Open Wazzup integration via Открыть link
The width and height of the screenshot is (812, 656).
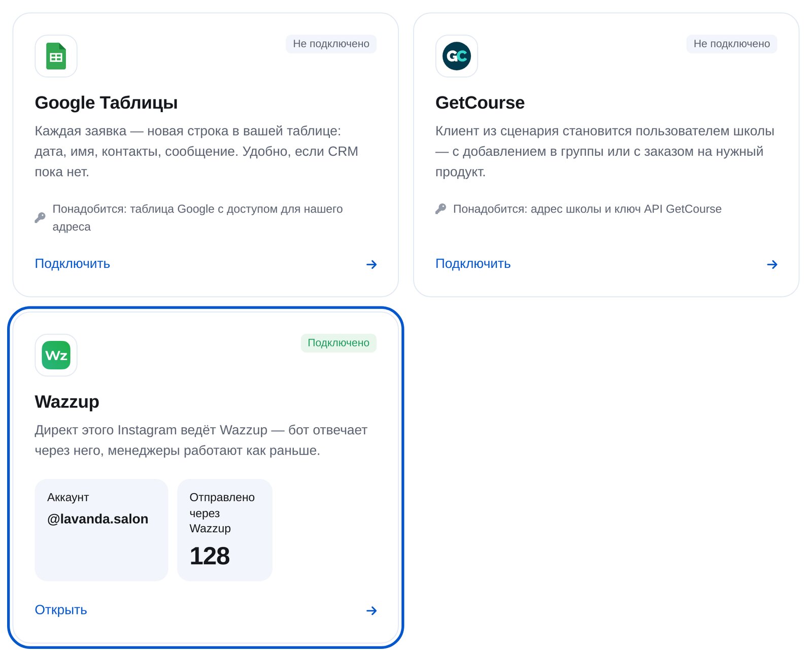tap(61, 610)
